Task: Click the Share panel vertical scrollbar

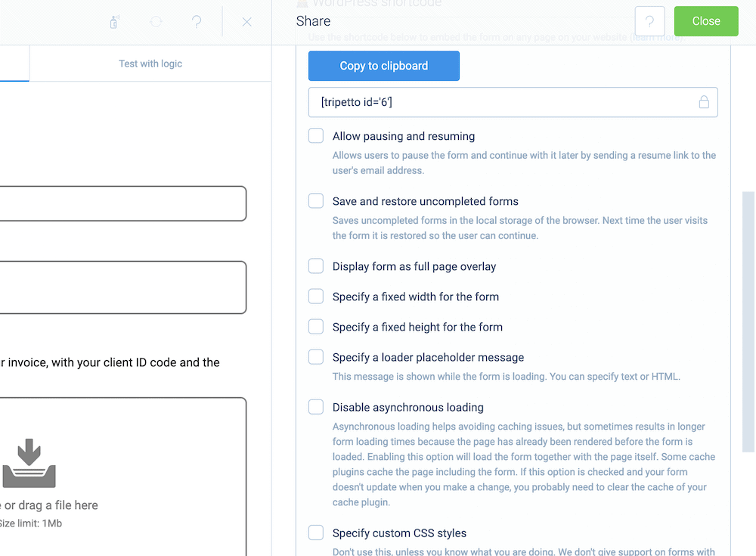Action: [x=748, y=322]
